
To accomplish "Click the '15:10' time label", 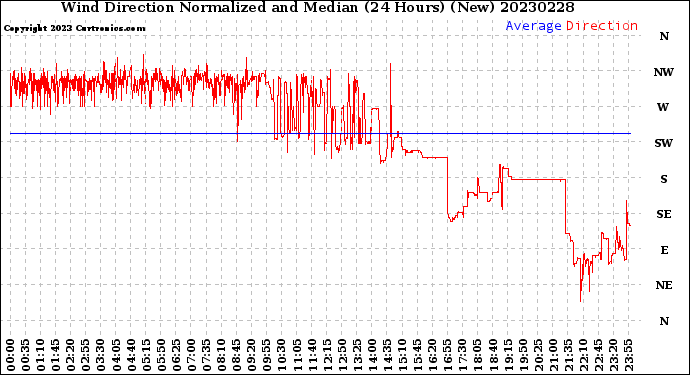I will coord(402,355).
